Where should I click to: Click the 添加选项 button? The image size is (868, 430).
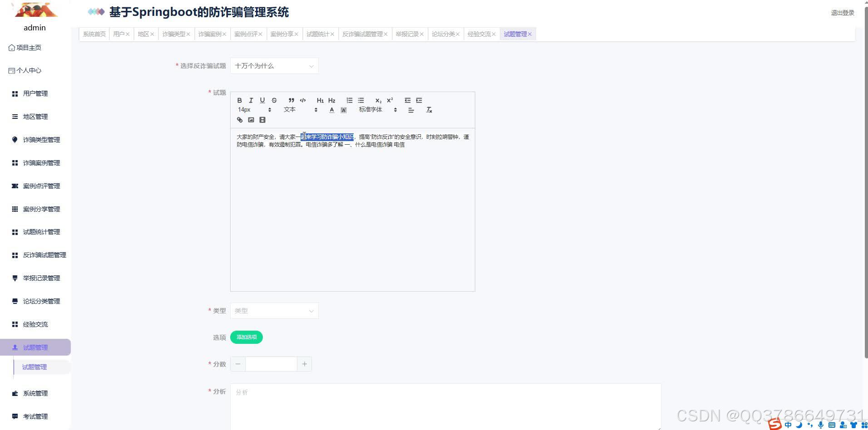click(247, 337)
